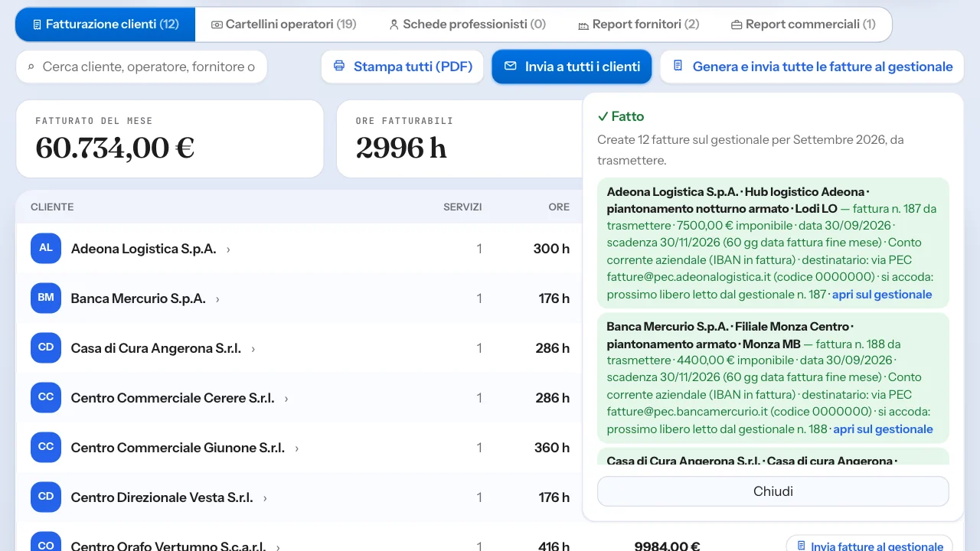Click the CLIENTE column header
This screenshot has width=980, height=551.
[x=52, y=207]
